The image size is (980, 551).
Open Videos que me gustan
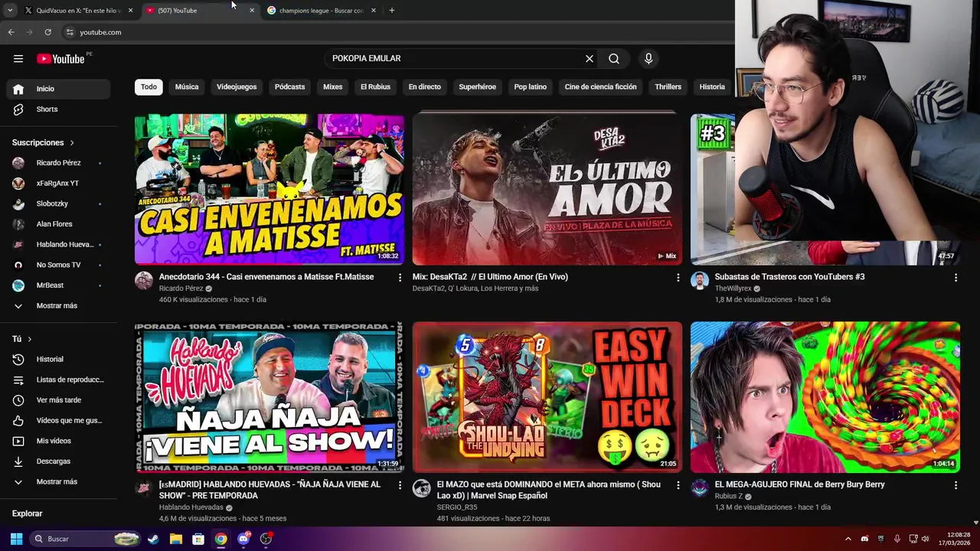58,421
